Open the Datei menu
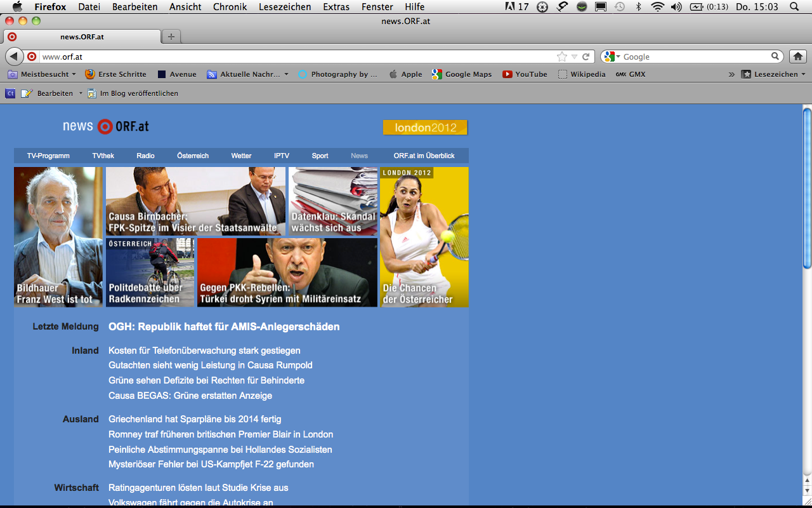Viewport: 812px width, 508px height. coord(89,7)
